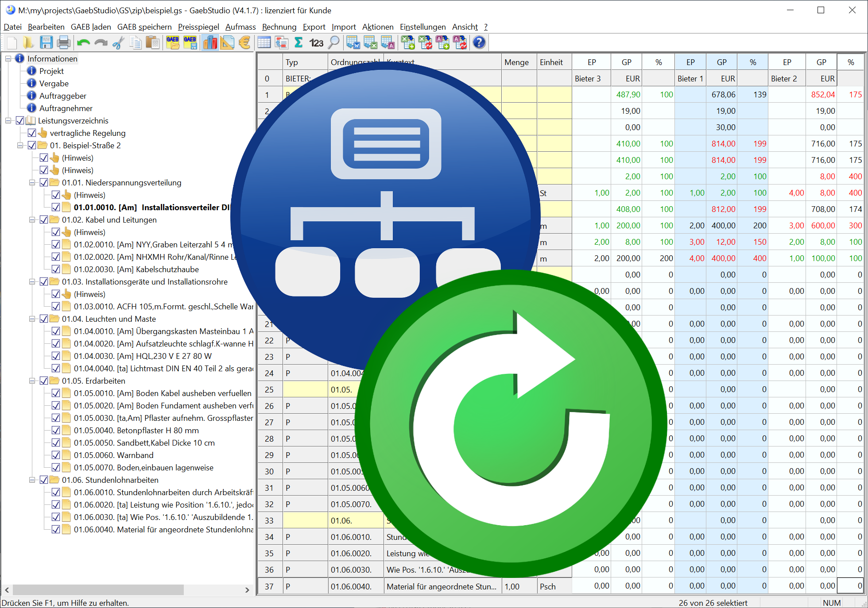Undo with the green arrow icon
This screenshot has width=868, height=608.
83,43
